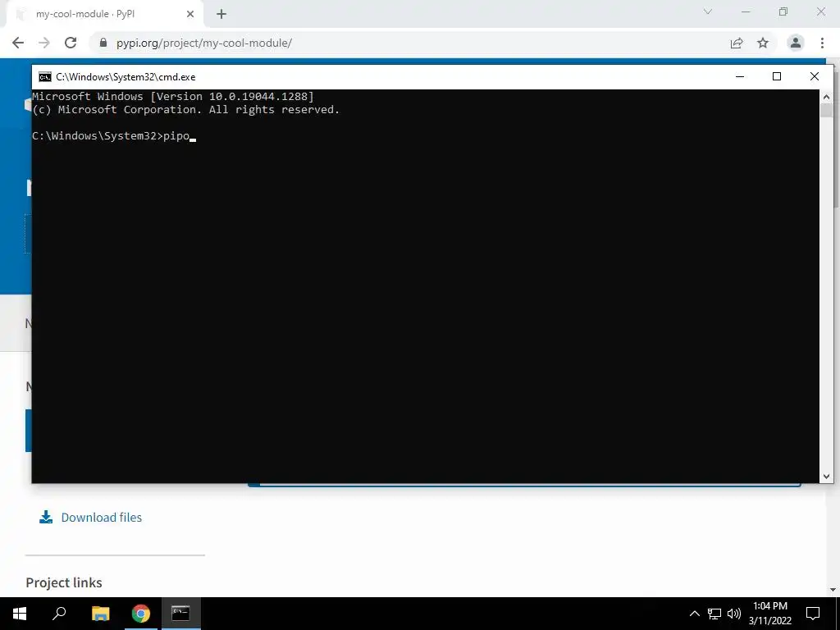
Task: Click Chrome back navigation arrow
Action: [18, 43]
